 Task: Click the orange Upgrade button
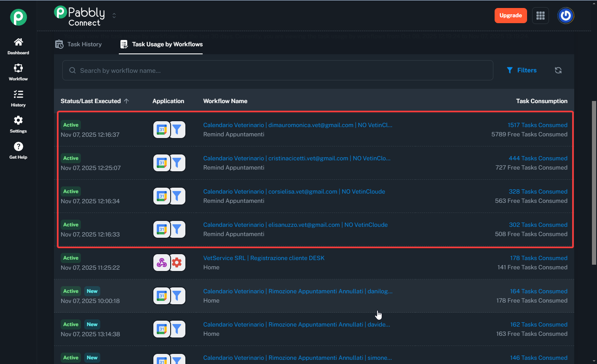511,16
